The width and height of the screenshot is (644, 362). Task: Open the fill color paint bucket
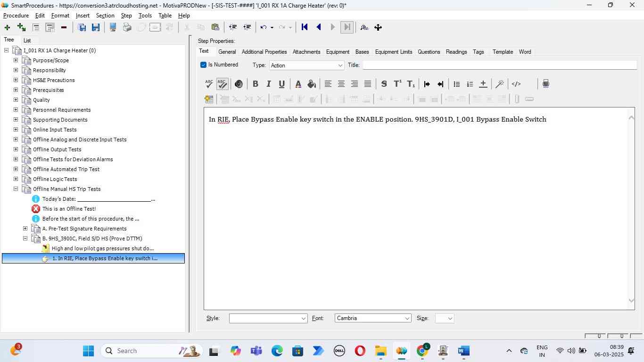312,84
